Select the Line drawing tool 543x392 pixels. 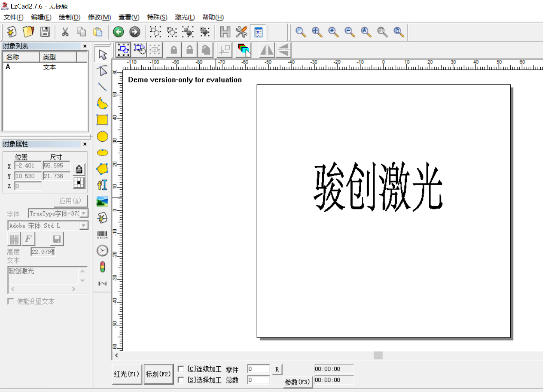point(102,87)
